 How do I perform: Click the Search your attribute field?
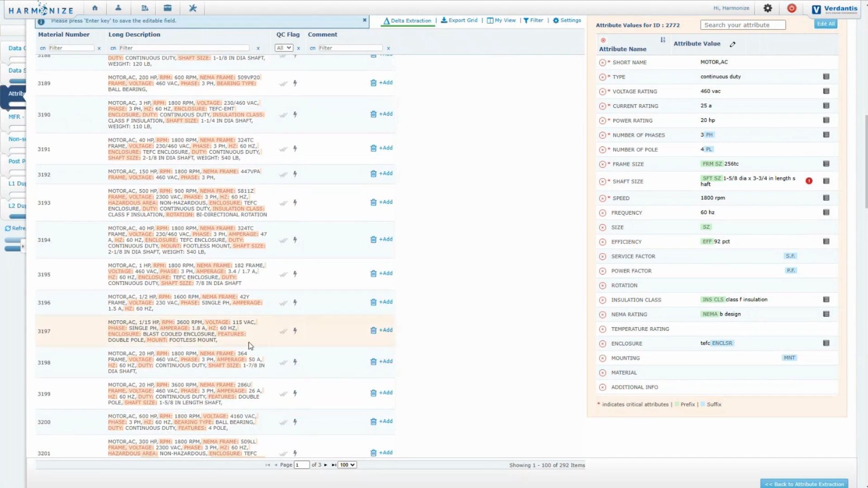[742, 25]
